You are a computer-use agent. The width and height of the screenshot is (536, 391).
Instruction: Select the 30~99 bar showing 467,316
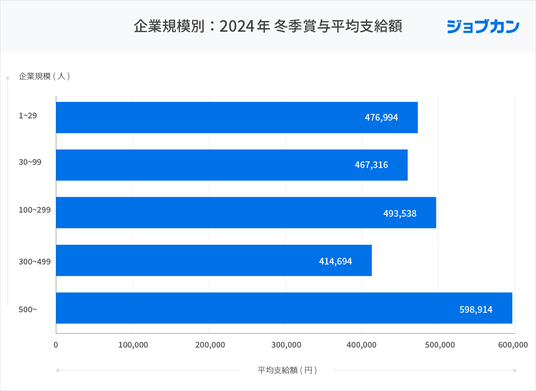coord(232,165)
